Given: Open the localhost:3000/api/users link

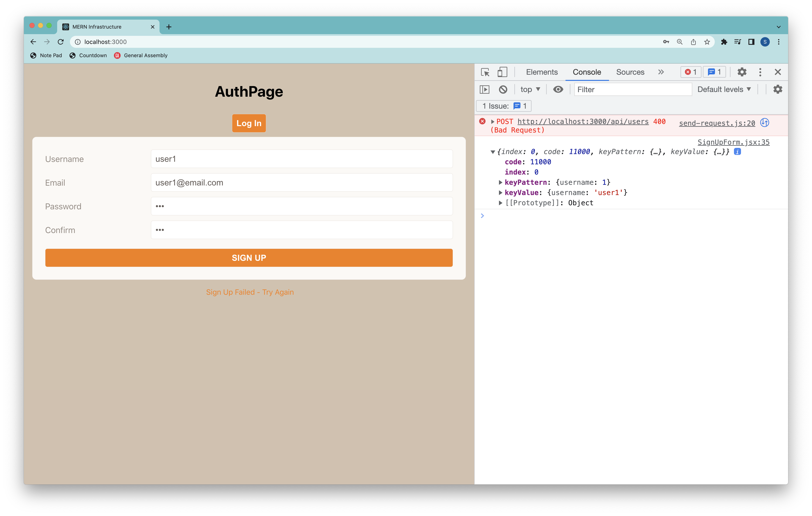Looking at the screenshot, I should (583, 121).
